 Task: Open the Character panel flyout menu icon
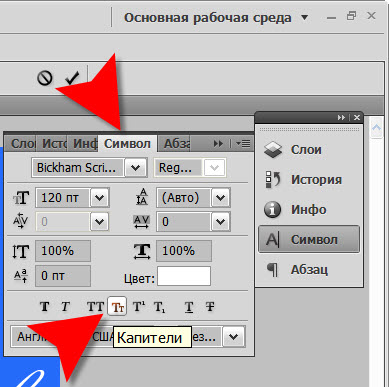(x=243, y=144)
